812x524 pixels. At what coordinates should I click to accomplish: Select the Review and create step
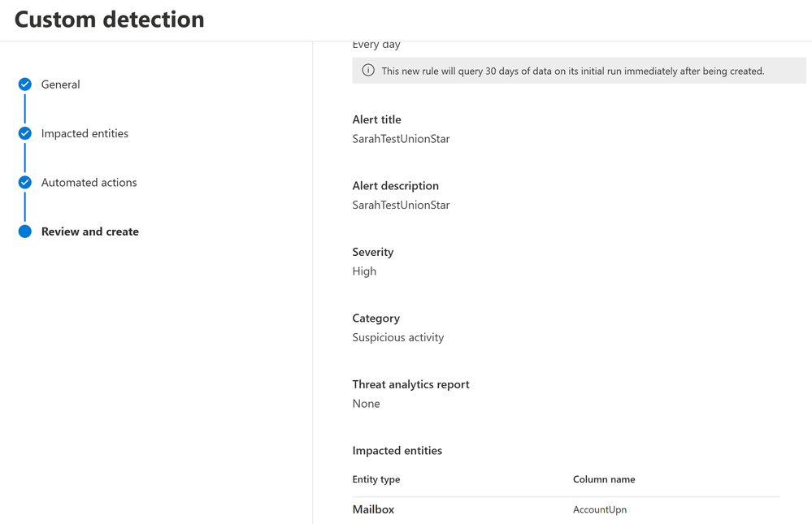coord(90,232)
